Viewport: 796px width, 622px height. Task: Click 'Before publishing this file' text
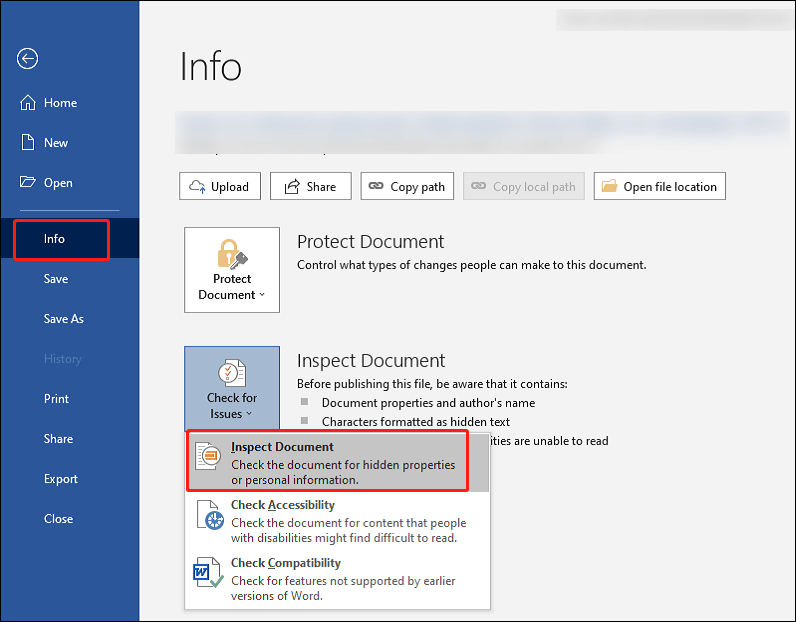432,384
